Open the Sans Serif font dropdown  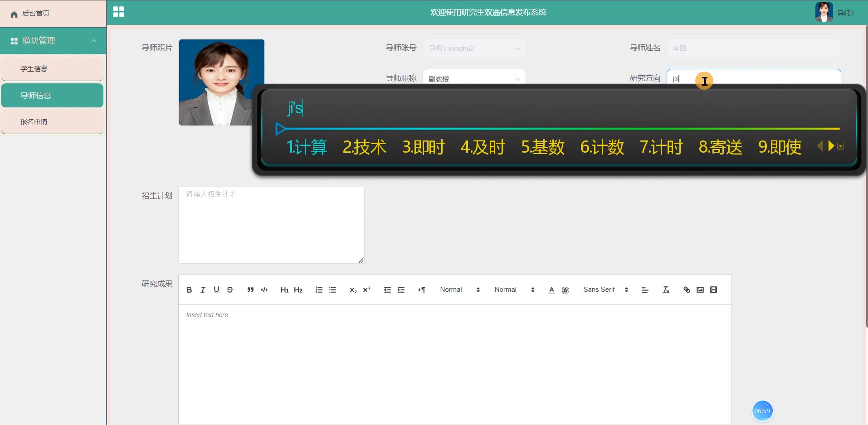pyautogui.click(x=605, y=290)
